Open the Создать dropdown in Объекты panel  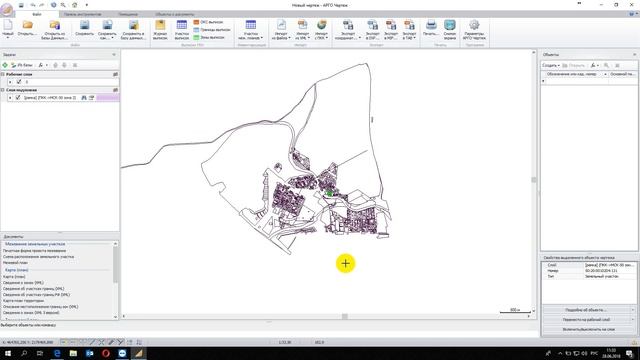(x=551, y=65)
